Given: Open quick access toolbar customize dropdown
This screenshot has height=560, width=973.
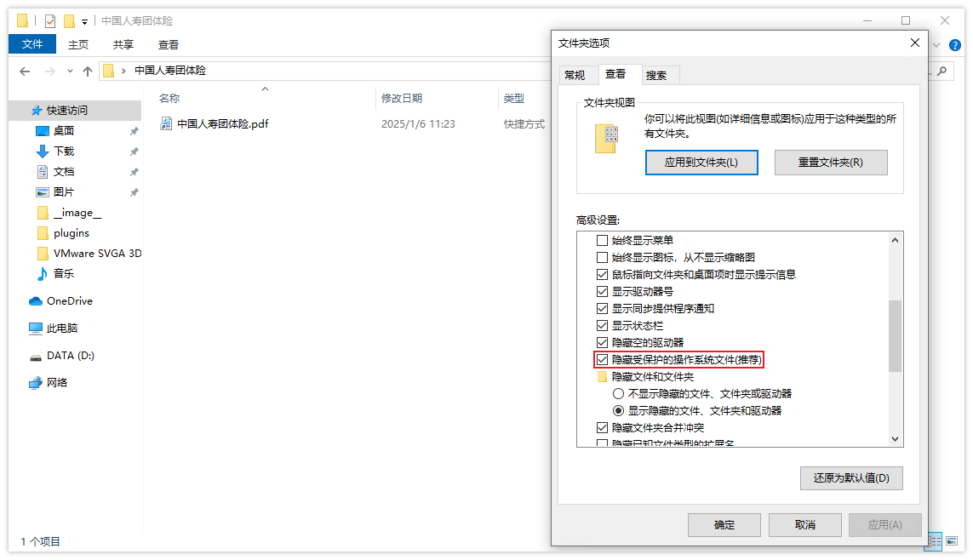Looking at the screenshot, I should [x=85, y=21].
